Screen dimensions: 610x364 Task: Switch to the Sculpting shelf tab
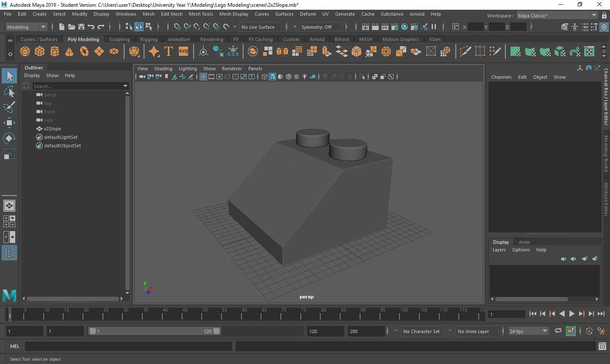(119, 39)
